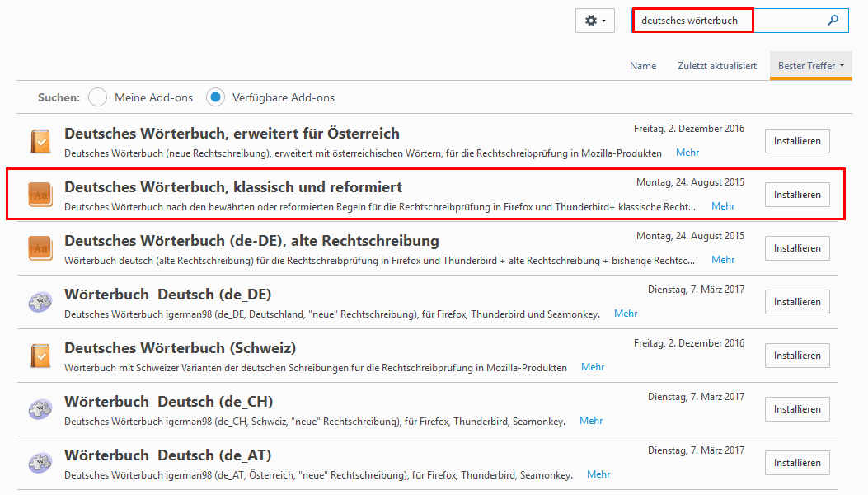Select title "Wörterbuch Deutsch (de_DE)"
The height and width of the screenshot is (495, 868).
167,295
